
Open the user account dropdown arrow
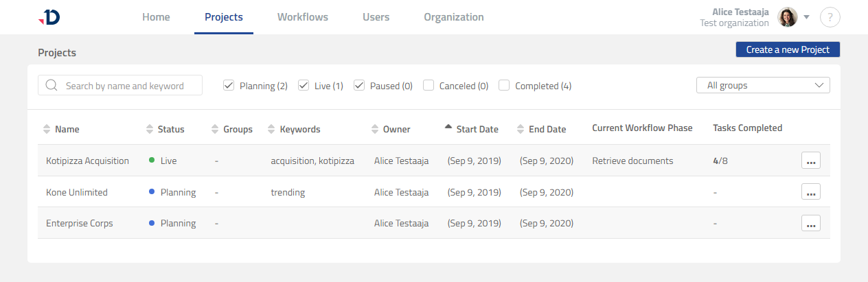[807, 17]
